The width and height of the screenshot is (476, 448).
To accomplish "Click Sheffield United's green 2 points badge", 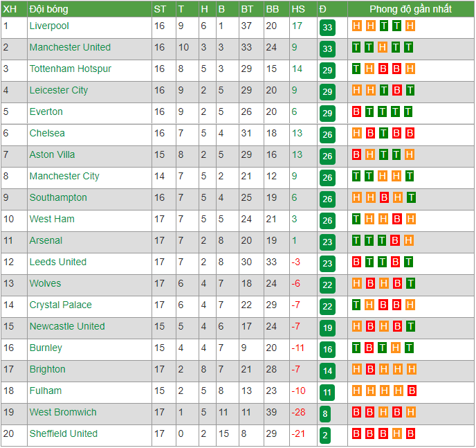I will pyautogui.click(x=324, y=436).
